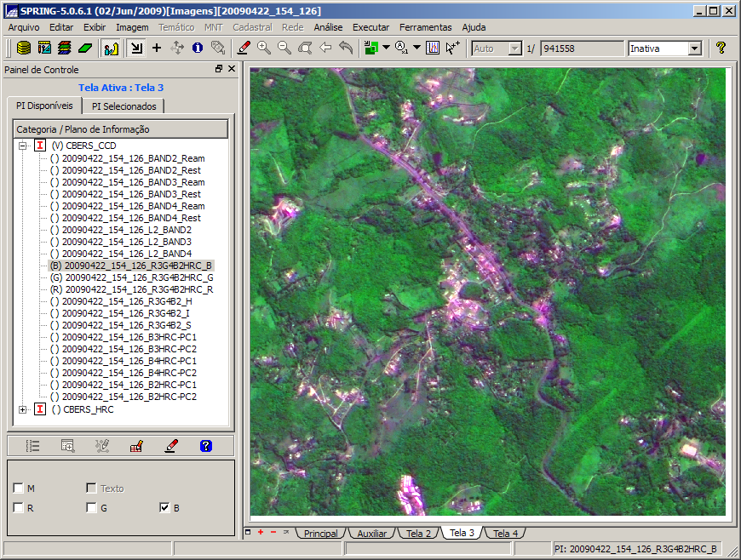Select the crosshair cursor tool
741x560 pixels.
tap(156, 49)
